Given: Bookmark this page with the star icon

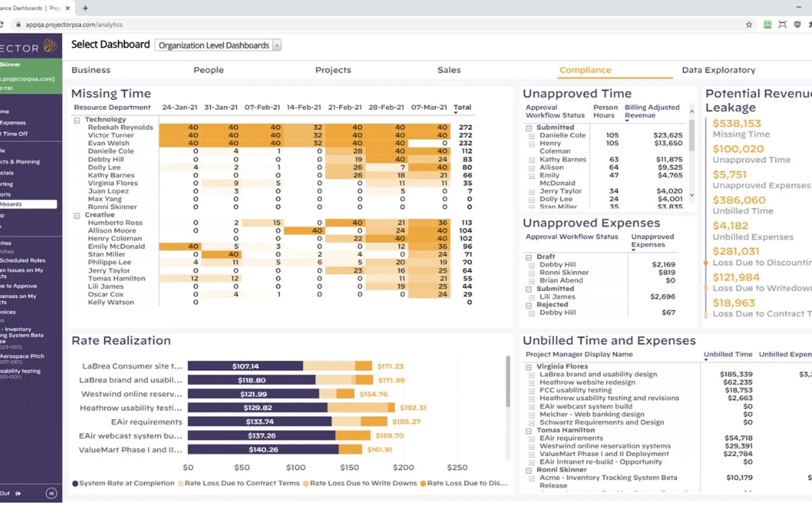Looking at the screenshot, I should pyautogui.click(x=749, y=24).
